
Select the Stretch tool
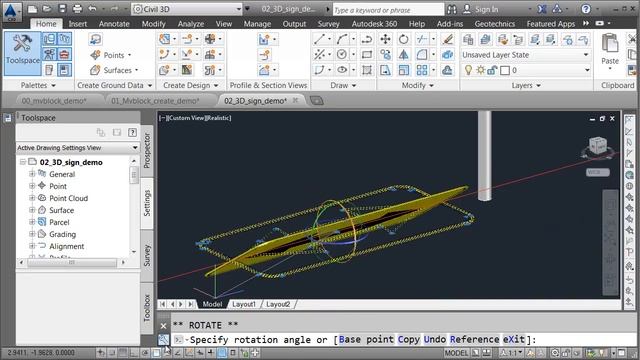coord(385,70)
